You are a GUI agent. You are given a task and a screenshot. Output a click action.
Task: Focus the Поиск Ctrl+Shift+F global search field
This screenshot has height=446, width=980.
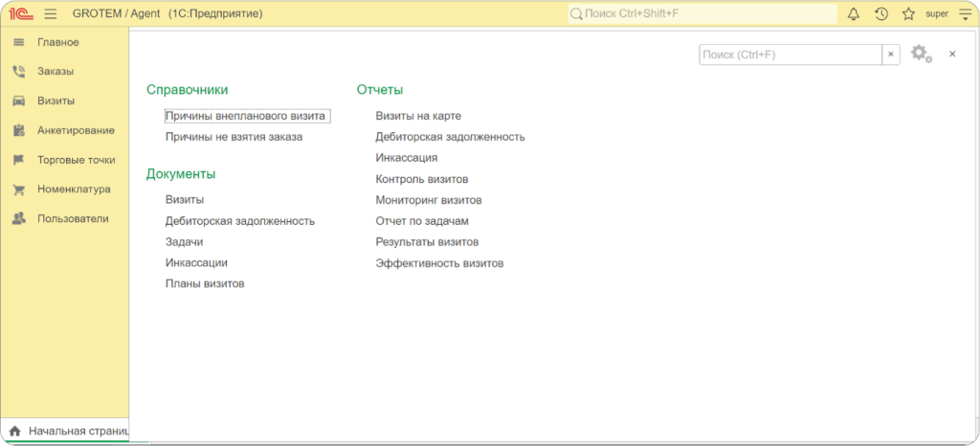click(x=702, y=13)
